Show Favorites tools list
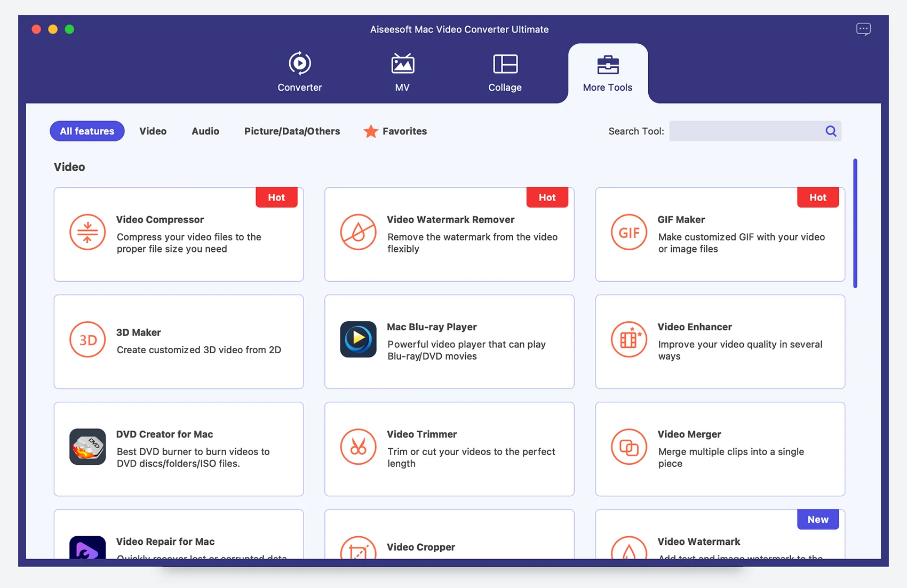The image size is (907, 588). [395, 131]
